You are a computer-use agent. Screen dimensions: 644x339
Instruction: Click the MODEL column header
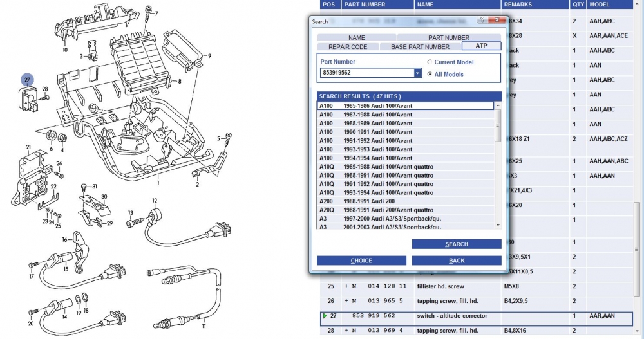click(610, 5)
